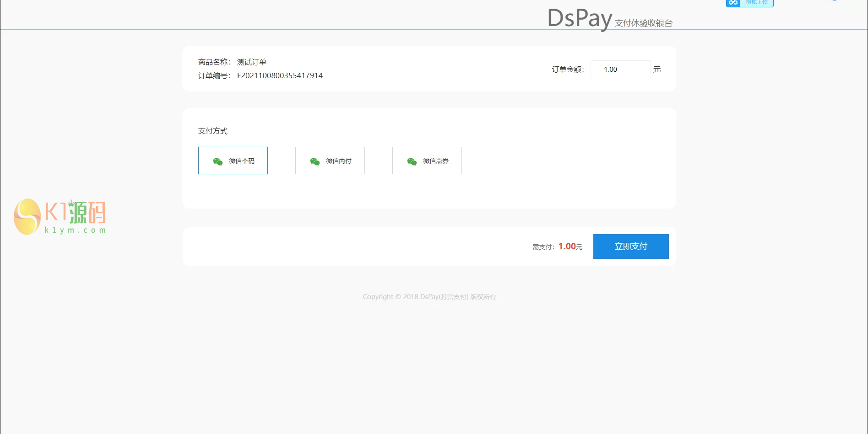
Task: Click the WeChat icon in 微信点券 option
Action: click(412, 161)
